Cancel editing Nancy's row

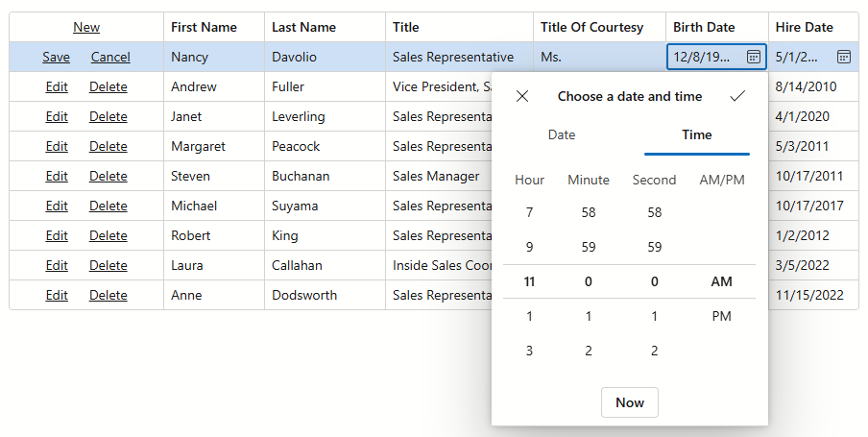110,57
